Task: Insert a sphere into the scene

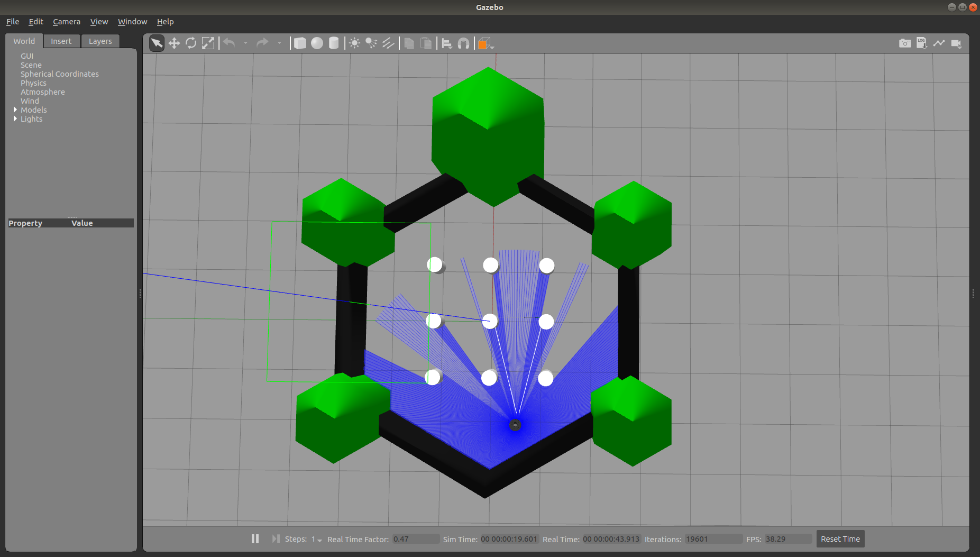Action: click(x=317, y=43)
